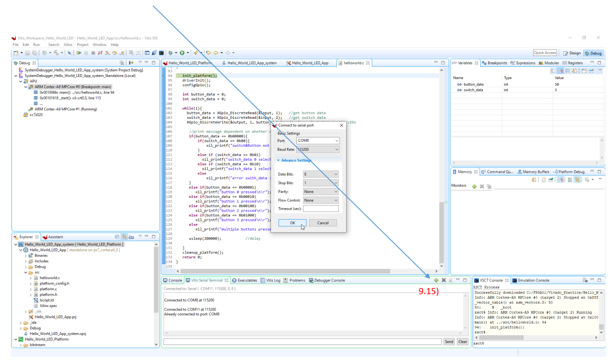Open the Data Bits dropdown
Image resolution: width=611 pixels, height=364 pixels.
click(x=321, y=174)
